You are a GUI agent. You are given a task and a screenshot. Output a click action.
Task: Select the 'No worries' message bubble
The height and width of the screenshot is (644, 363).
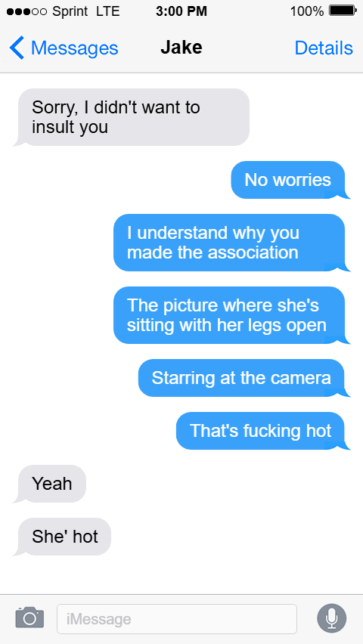[288, 180]
